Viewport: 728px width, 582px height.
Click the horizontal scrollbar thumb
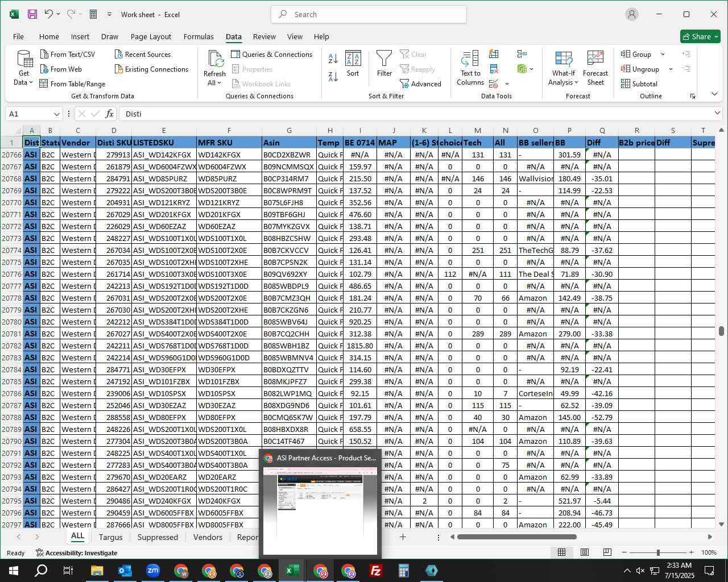516,537
